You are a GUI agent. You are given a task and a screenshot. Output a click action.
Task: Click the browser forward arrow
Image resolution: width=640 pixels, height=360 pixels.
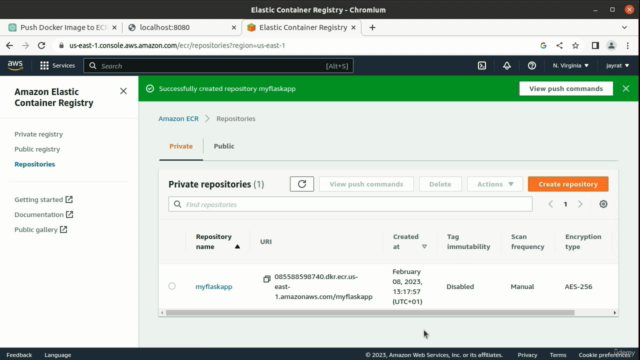click(x=25, y=45)
